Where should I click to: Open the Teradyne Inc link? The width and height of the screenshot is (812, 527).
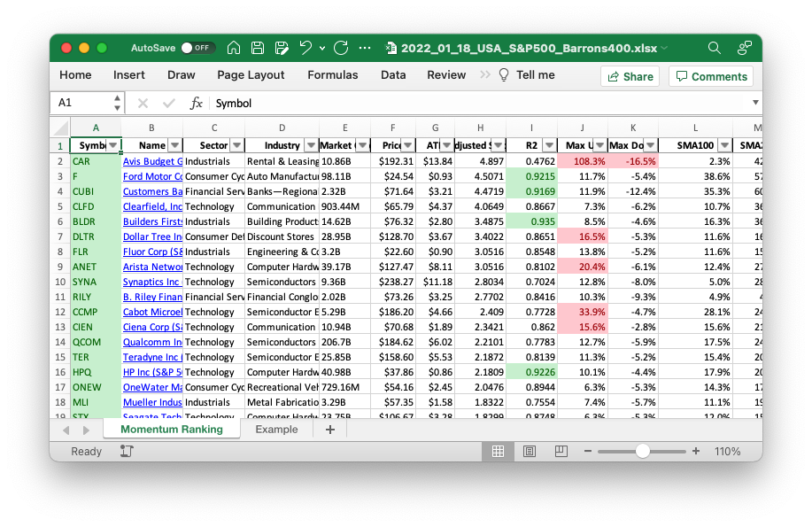153,357
